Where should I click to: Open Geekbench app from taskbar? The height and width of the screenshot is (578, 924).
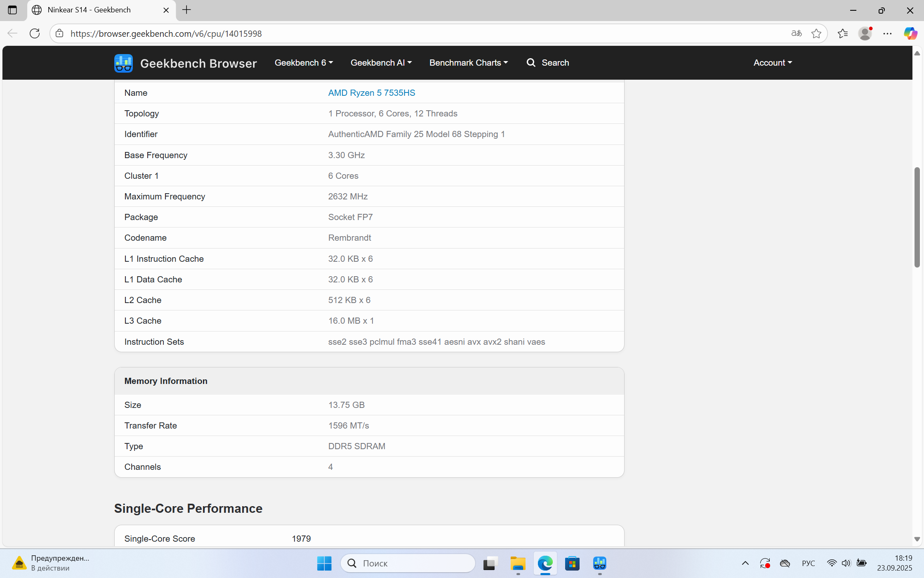pyautogui.click(x=599, y=563)
